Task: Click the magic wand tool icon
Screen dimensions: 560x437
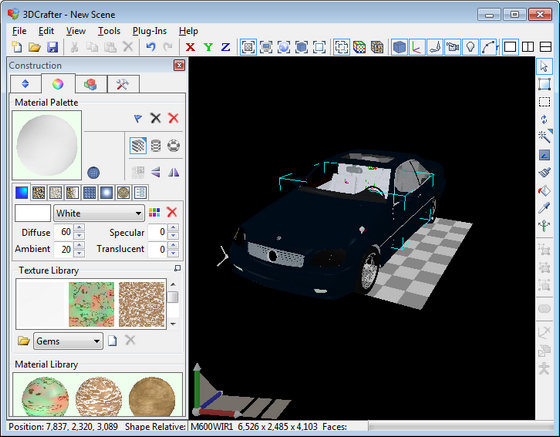Action: click(544, 137)
